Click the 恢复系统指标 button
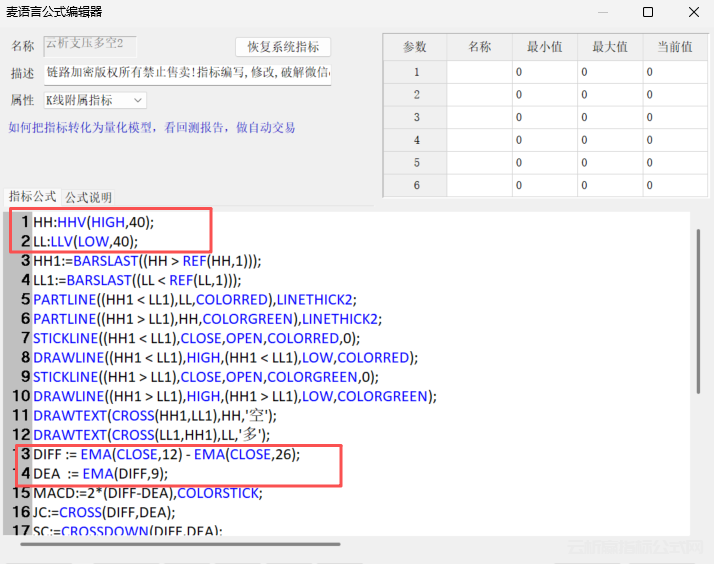This screenshot has height=564, width=714. (x=283, y=47)
